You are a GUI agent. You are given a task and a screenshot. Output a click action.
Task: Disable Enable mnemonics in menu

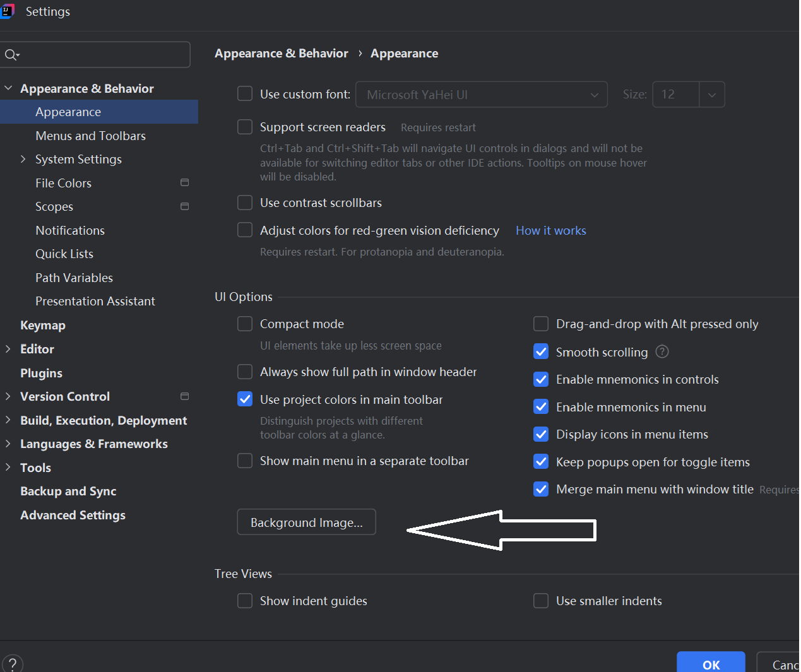541,407
